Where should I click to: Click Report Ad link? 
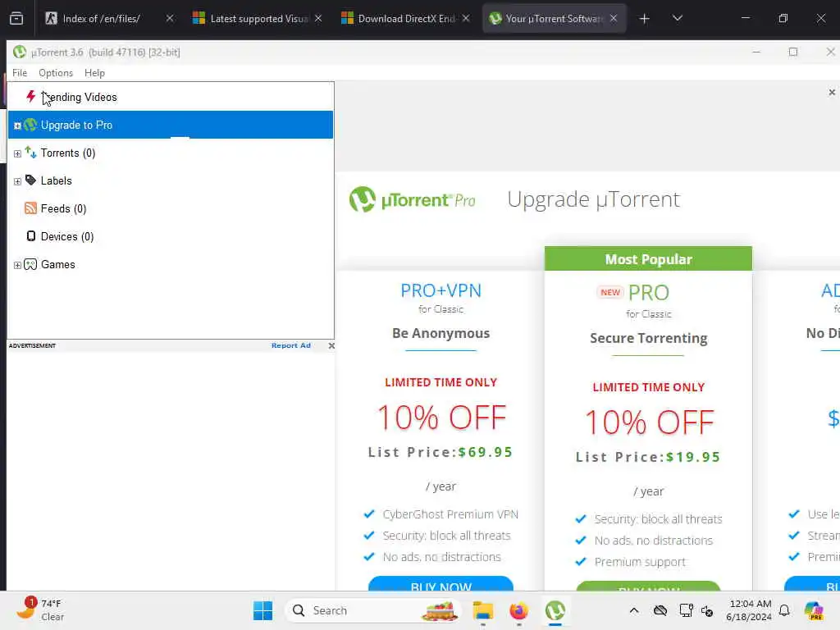291,345
